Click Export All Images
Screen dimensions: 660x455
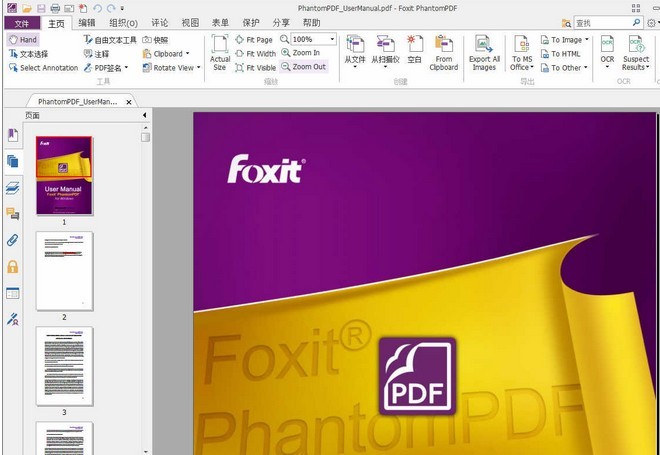[x=484, y=53]
